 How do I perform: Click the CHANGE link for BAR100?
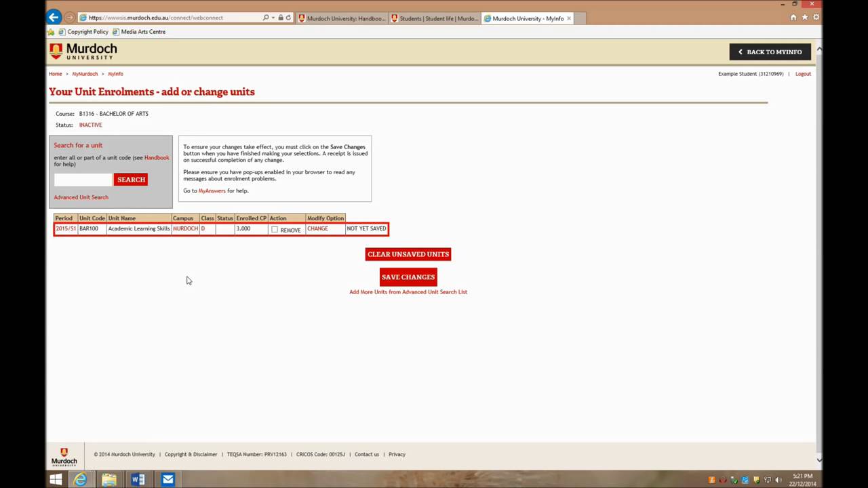pyautogui.click(x=317, y=228)
